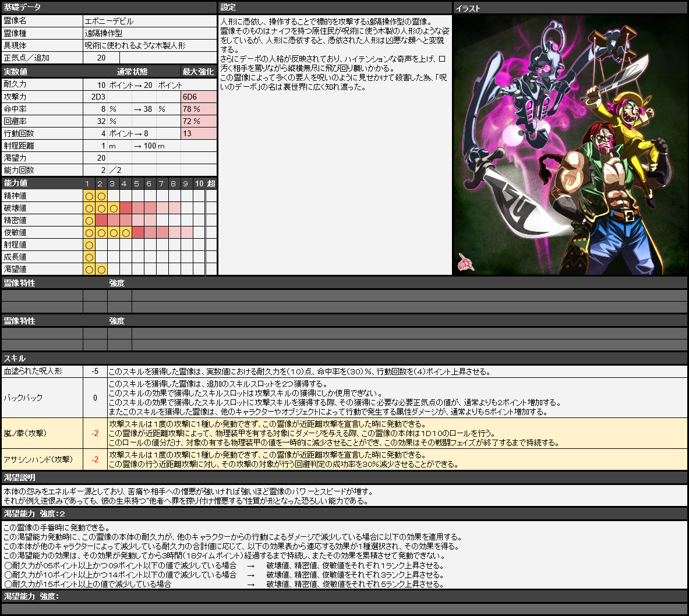Click the third circle in 破壊値 row
The height and width of the screenshot is (616, 689).
114,208
